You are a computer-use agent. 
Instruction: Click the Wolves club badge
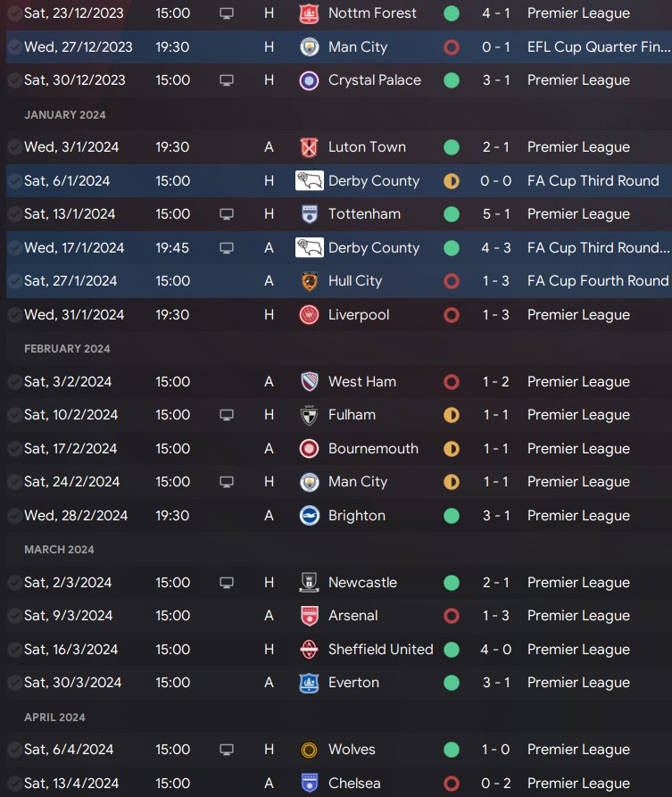[310, 750]
